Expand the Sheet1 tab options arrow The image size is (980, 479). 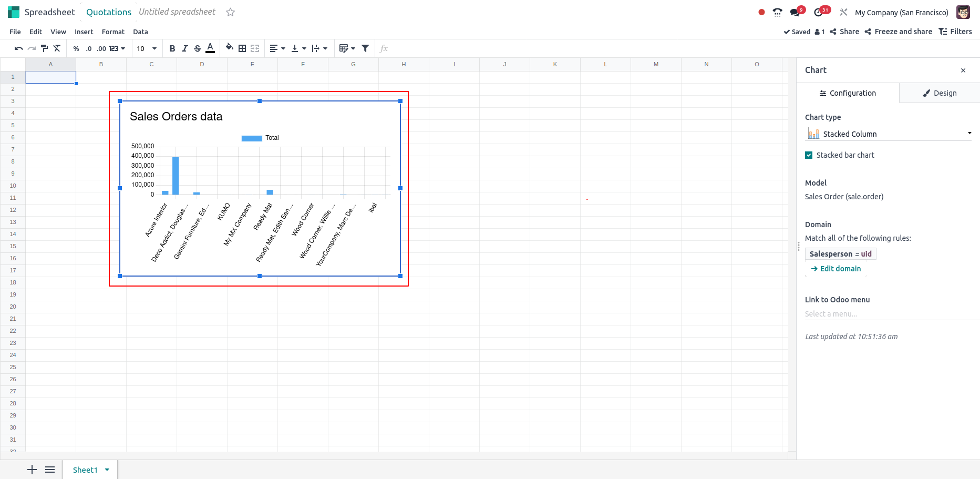[107, 470]
